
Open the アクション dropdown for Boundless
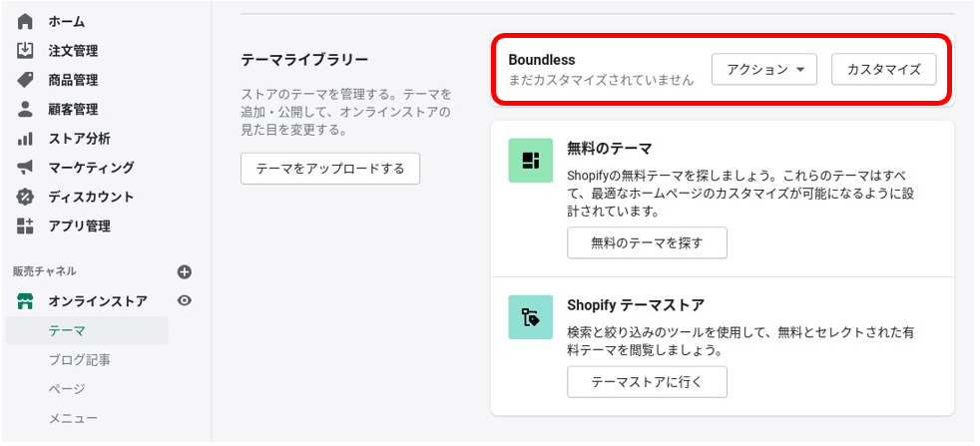(x=764, y=69)
